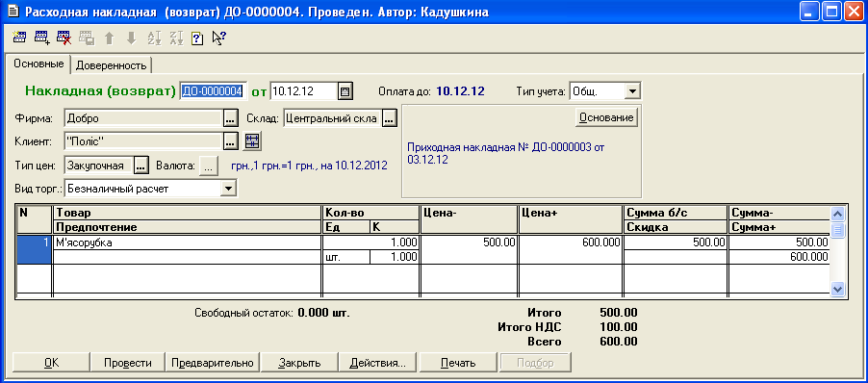Select row number 1 cell in table
The width and height of the screenshot is (868, 383).
point(35,249)
